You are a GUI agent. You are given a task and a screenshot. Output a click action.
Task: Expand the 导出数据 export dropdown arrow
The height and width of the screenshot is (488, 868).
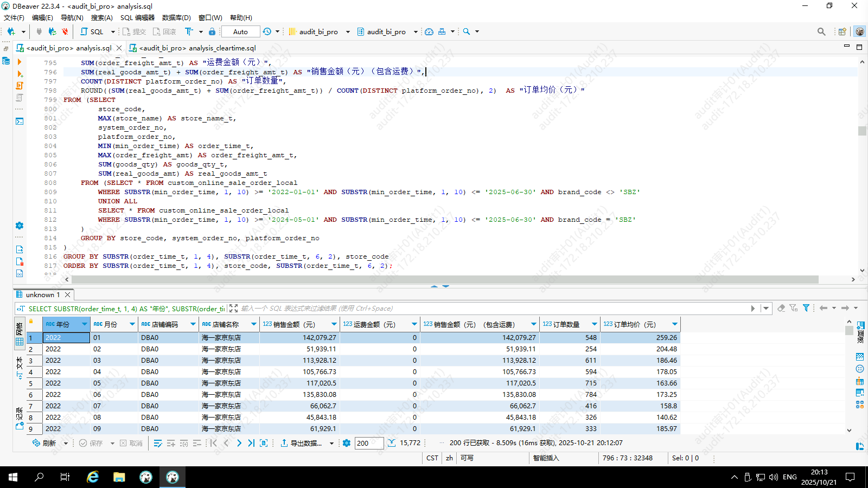[331, 444]
